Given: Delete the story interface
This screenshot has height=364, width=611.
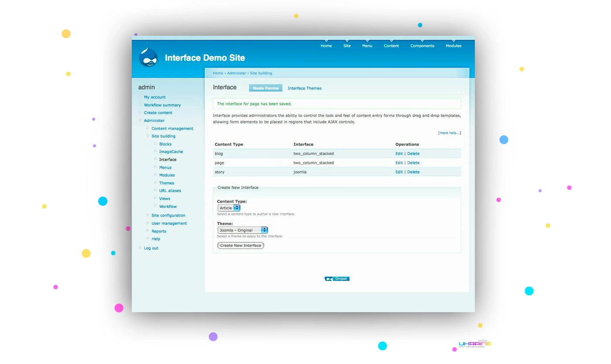Looking at the screenshot, I should [x=413, y=172].
